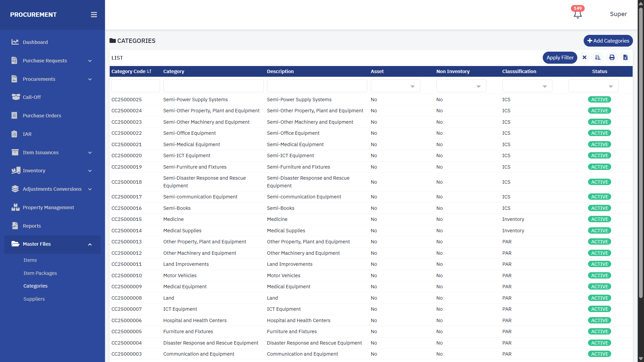Click the Call-Off sidebar icon
The width and height of the screenshot is (644, 362).
(x=15, y=97)
